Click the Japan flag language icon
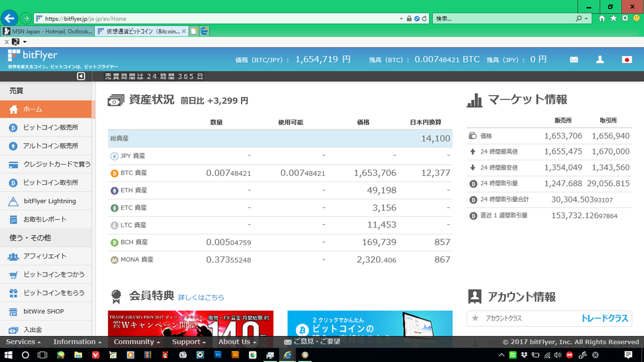 [626, 60]
